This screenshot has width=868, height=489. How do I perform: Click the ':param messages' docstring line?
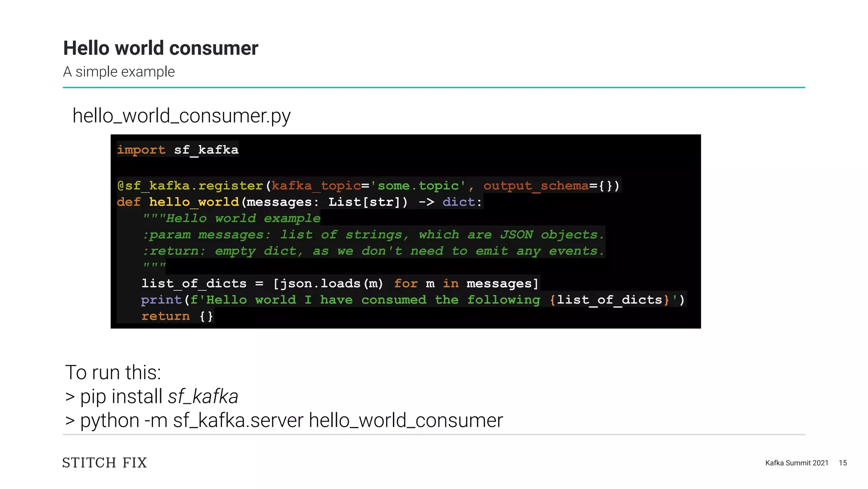(373, 235)
